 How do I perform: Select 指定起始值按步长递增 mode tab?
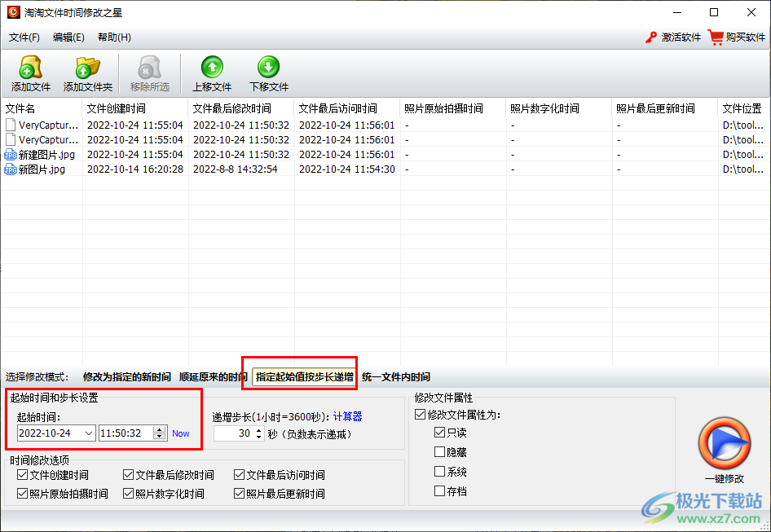click(x=304, y=377)
